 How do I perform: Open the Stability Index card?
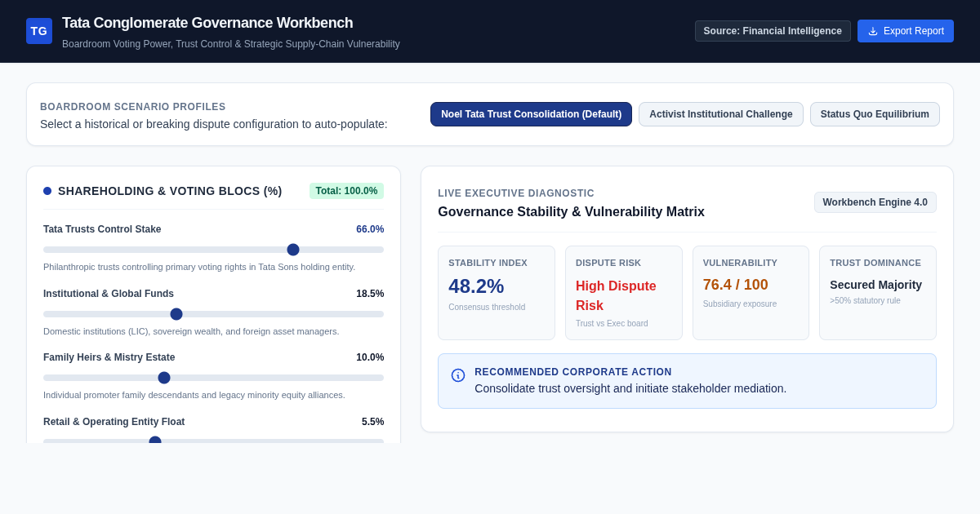click(x=497, y=293)
